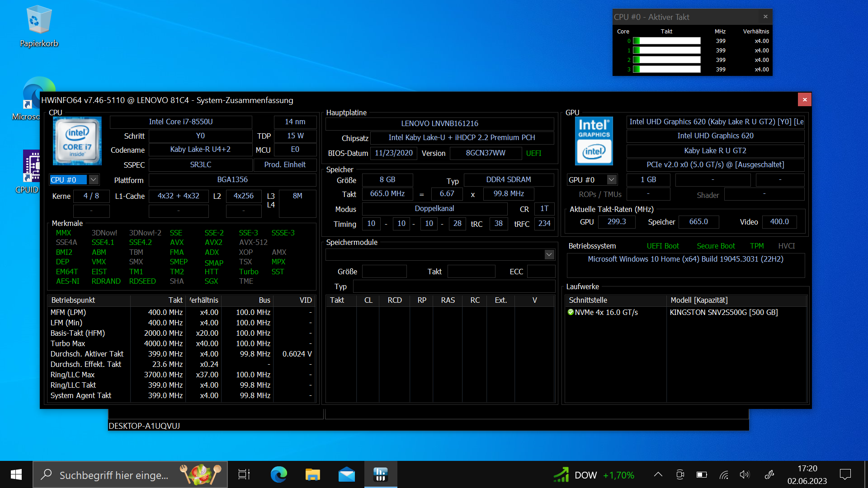Open the Speichermodule dropdown list

549,255
